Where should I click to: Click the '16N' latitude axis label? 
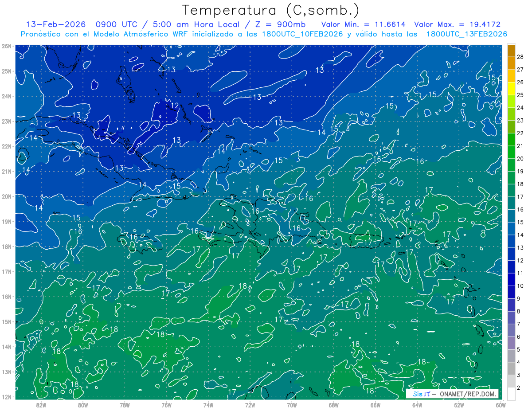(x=6, y=297)
